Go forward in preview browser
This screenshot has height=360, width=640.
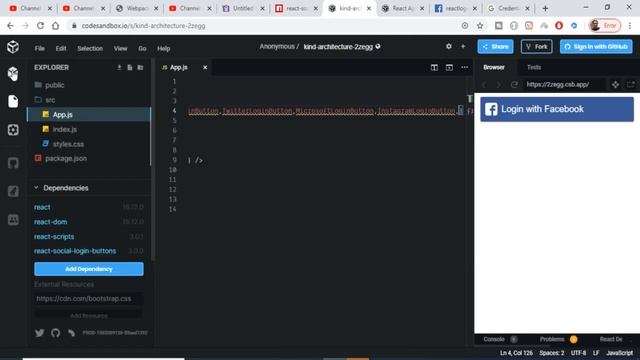pos(498,84)
